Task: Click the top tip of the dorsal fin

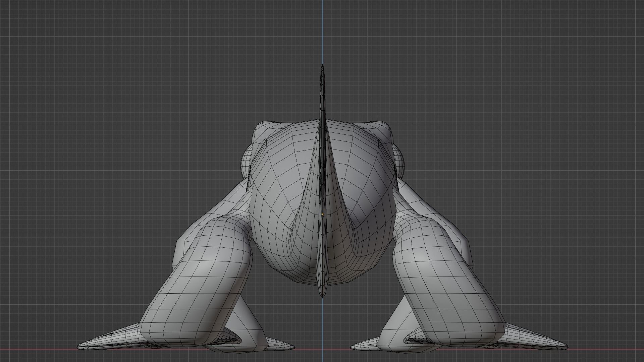Action: [322, 66]
